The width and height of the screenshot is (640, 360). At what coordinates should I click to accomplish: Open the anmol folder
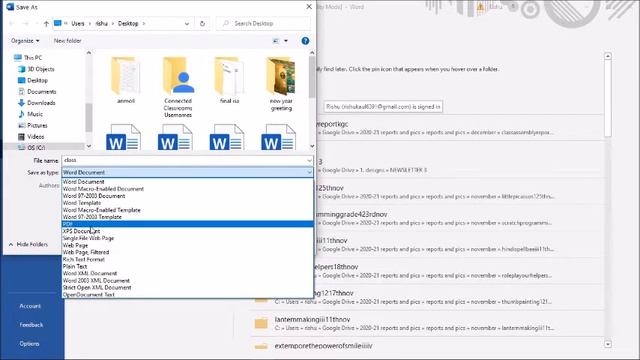[x=126, y=80]
